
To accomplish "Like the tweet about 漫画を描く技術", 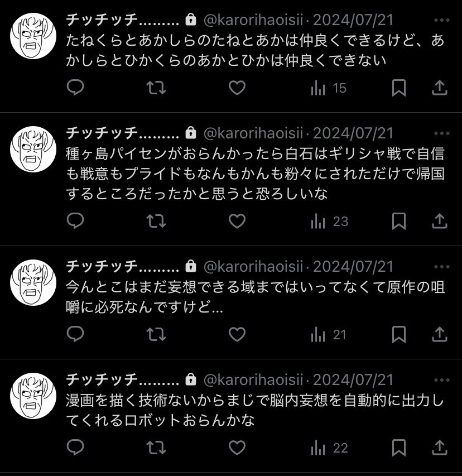I will click(237, 448).
